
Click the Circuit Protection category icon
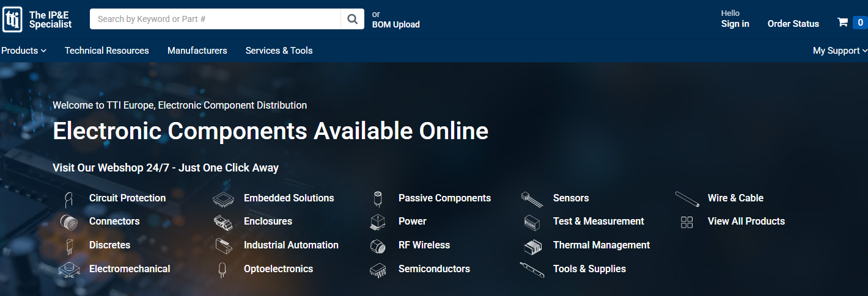[x=68, y=198]
